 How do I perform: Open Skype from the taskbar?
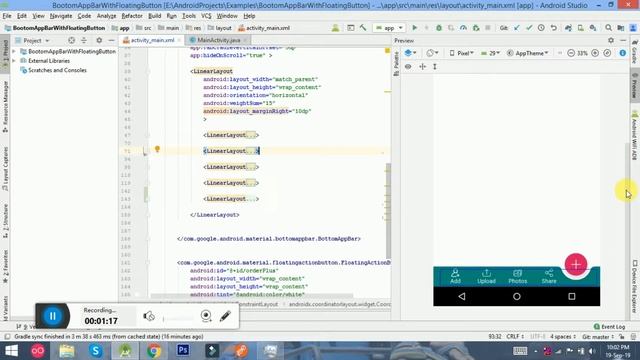(x=96, y=351)
